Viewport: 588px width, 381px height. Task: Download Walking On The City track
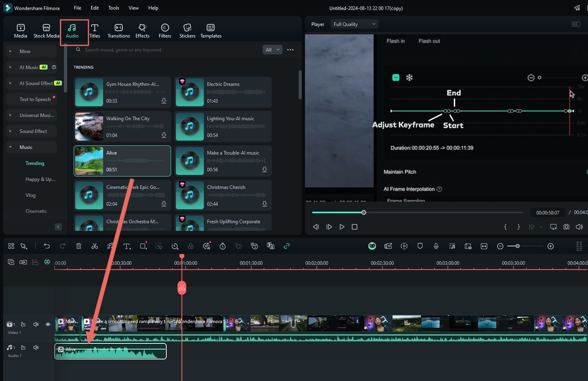164,135
